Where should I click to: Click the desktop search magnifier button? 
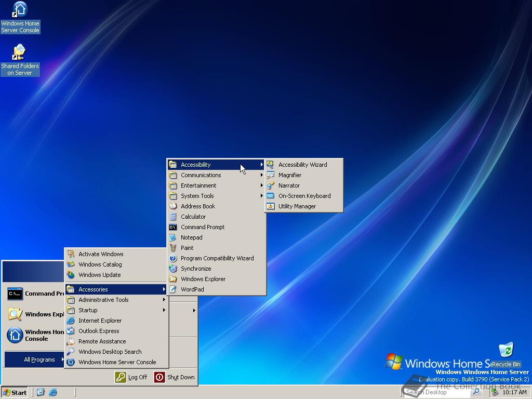(x=476, y=392)
